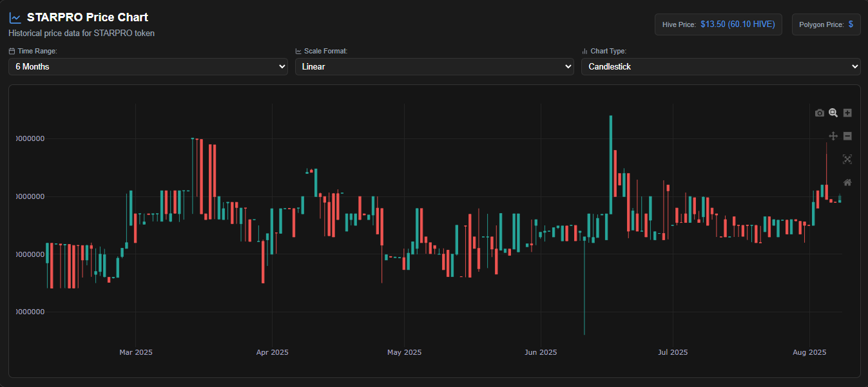Open the Chart Type dropdown showing Candlestick

click(x=720, y=66)
